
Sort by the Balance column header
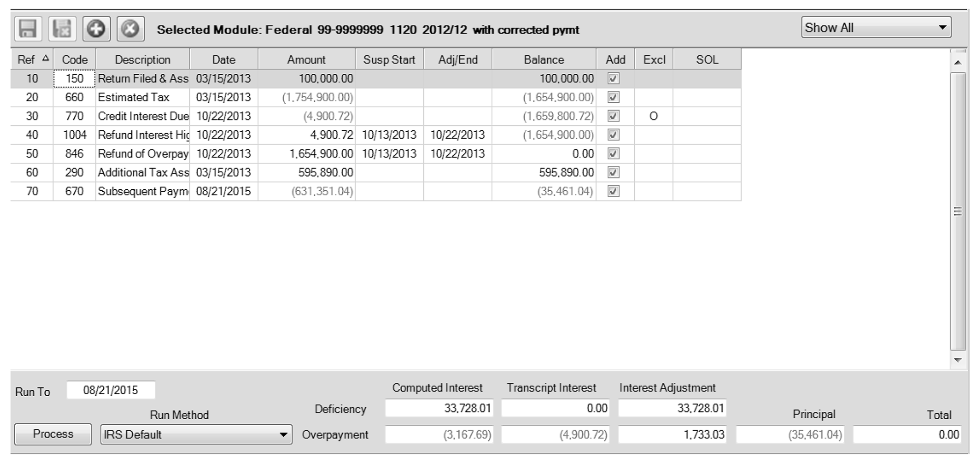[x=543, y=59]
